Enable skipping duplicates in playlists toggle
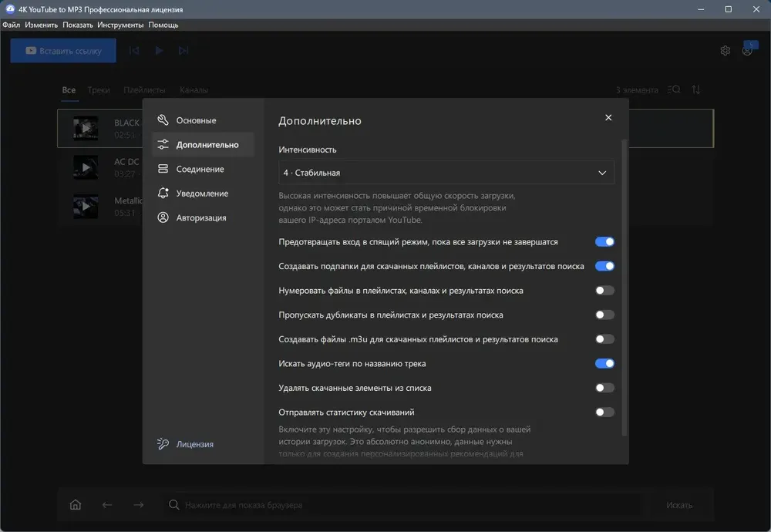771x532 pixels. click(604, 315)
